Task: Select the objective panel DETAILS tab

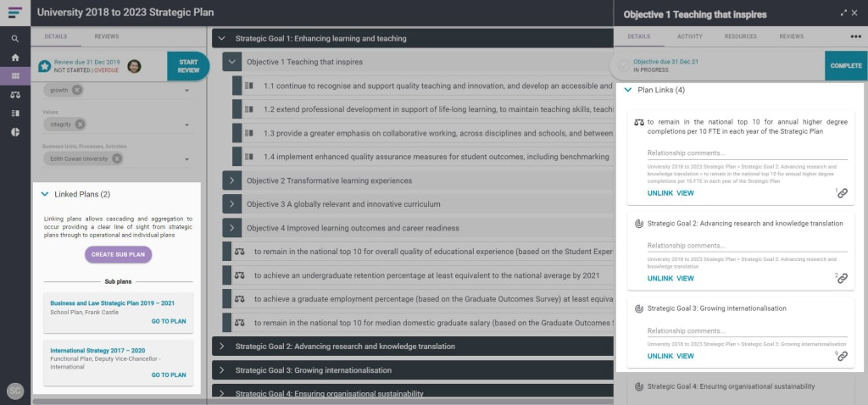Action: (639, 36)
